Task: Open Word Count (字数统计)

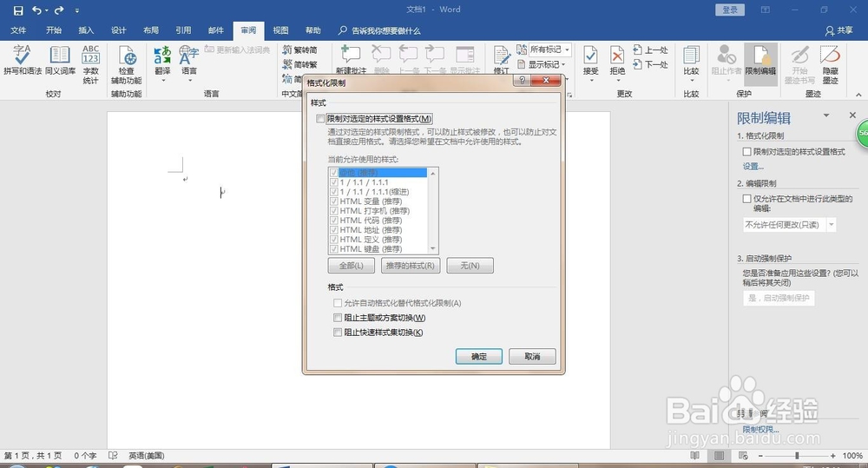Action: [91, 64]
